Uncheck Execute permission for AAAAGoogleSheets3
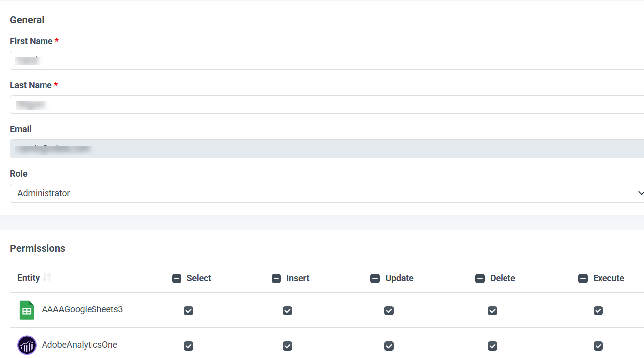This screenshot has height=358, width=644. 598,310
